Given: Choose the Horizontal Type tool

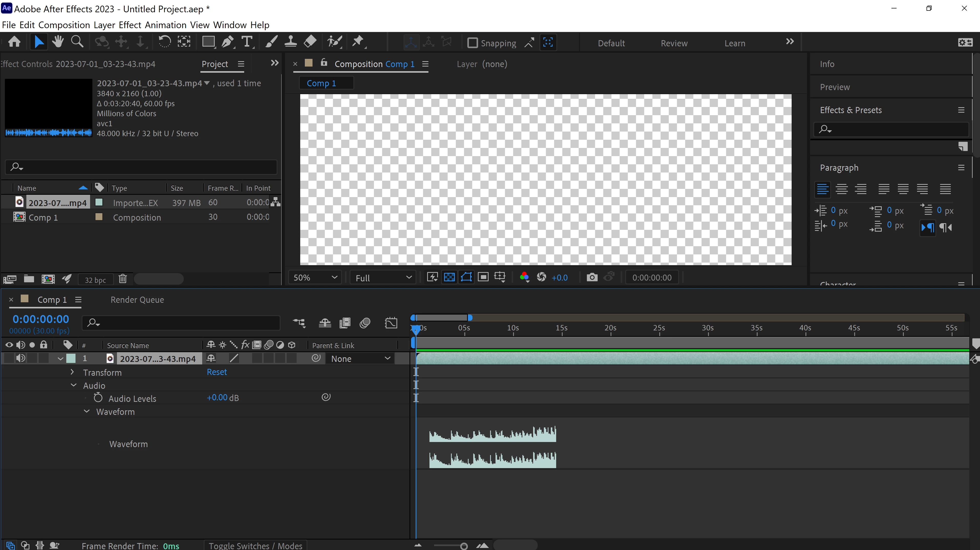Looking at the screenshot, I should click(x=247, y=42).
